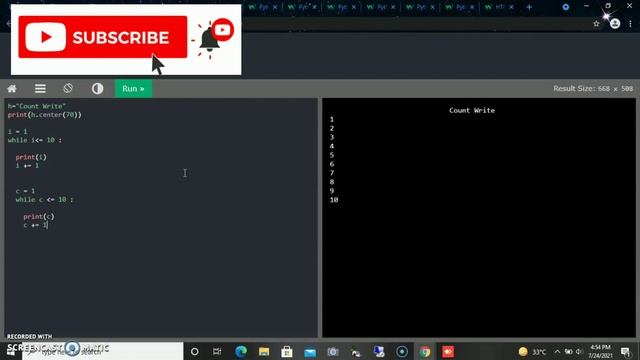The image size is (640, 360).
Task: Open the round blue-ring app on the taskbar
Action: coord(402,351)
